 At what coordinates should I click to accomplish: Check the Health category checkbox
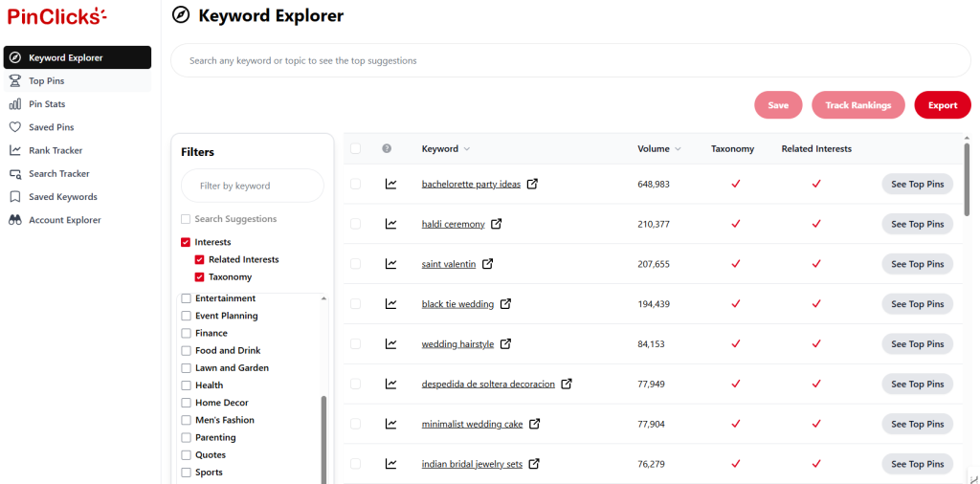pos(187,385)
